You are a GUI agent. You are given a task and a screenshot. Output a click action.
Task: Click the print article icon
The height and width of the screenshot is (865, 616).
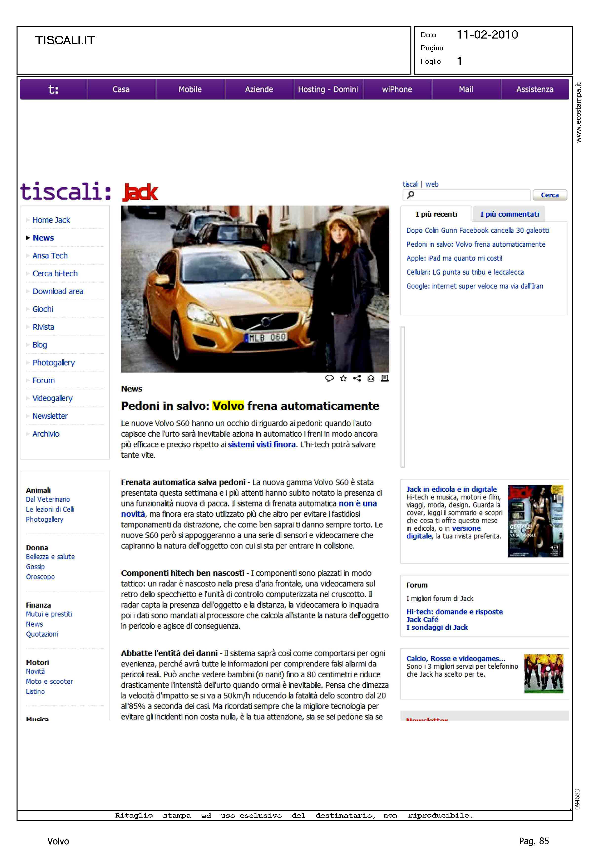[x=385, y=378]
